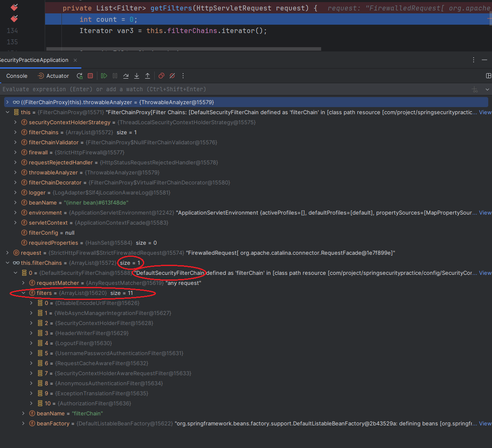Click the View link beside beanFactory
The image size is (492, 448).
[485, 423]
